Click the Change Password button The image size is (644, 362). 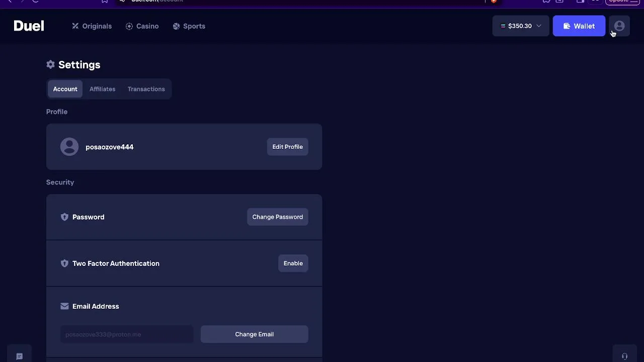coord(277,217)
